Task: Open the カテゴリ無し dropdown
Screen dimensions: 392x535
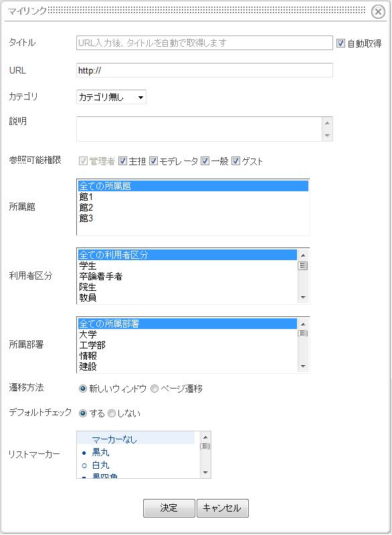Action: (111, 97)
